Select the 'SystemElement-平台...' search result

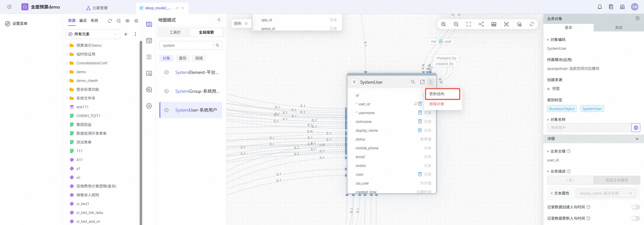click(191, 72)
